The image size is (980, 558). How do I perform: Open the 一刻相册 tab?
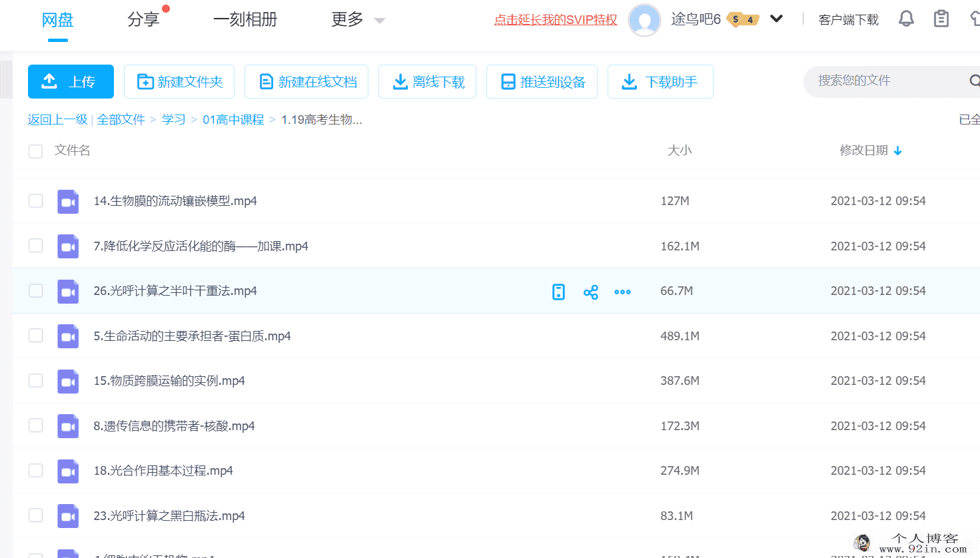click(245, 20)
